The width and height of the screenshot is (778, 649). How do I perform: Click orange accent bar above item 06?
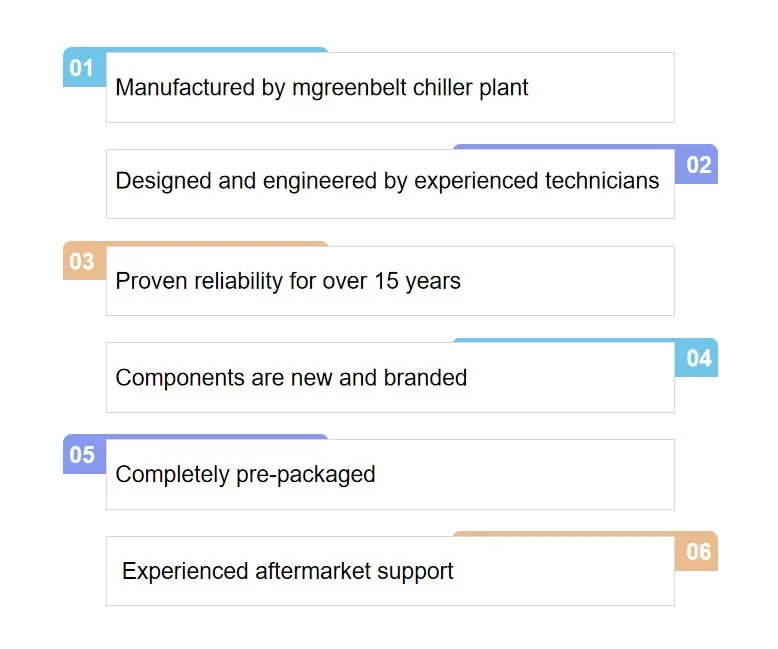tap(564, 534)
